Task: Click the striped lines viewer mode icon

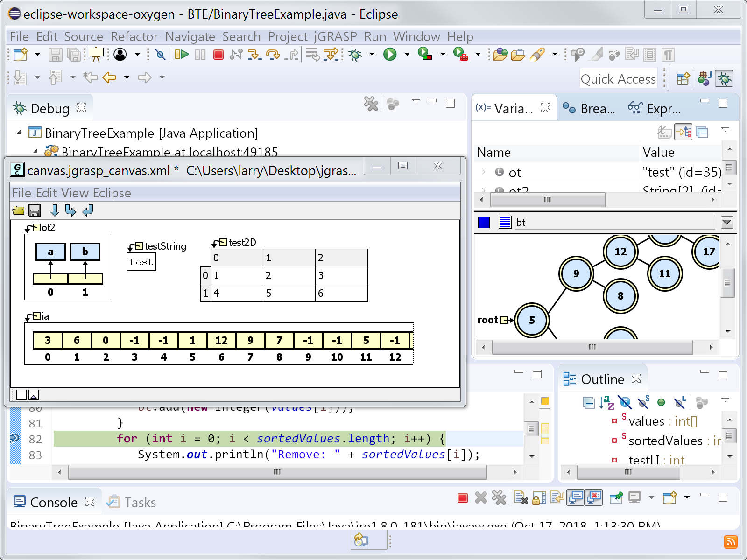Action: [505, 222]
